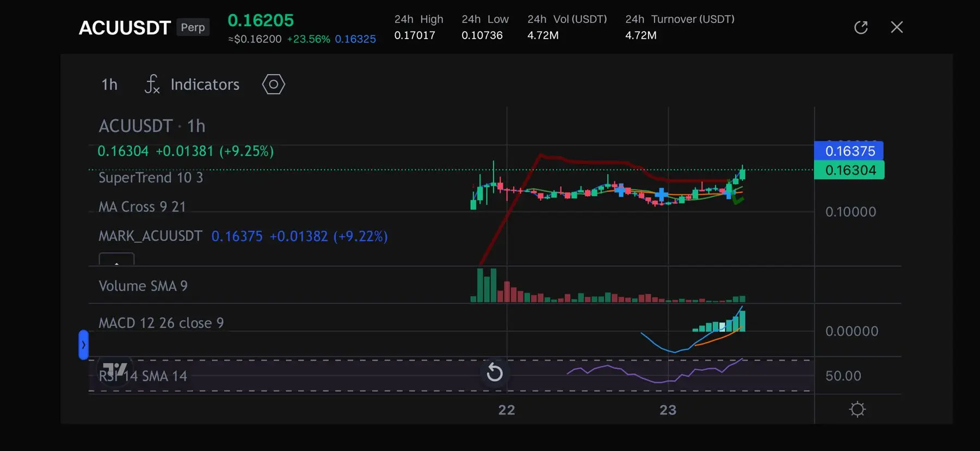Screen dimensions: 980x451
Task: Click the green 0.16304 last price label
Action: pos(849,170)
